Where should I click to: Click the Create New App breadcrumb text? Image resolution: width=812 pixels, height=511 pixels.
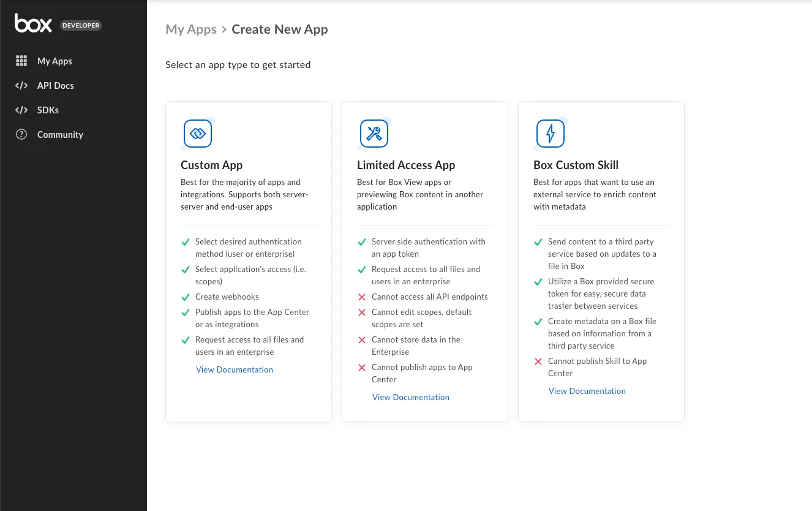pyautogui.click(x=280, y=29)
